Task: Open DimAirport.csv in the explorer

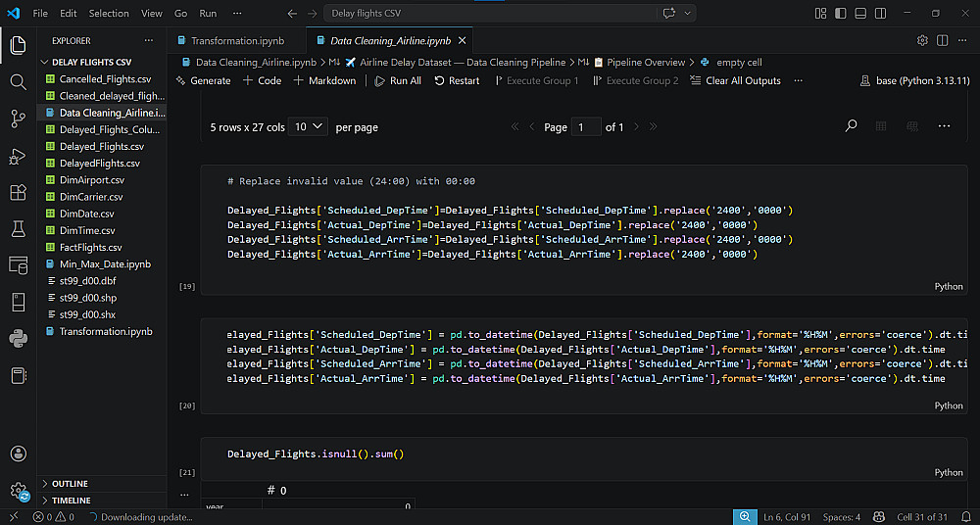Action: [91, 180]
